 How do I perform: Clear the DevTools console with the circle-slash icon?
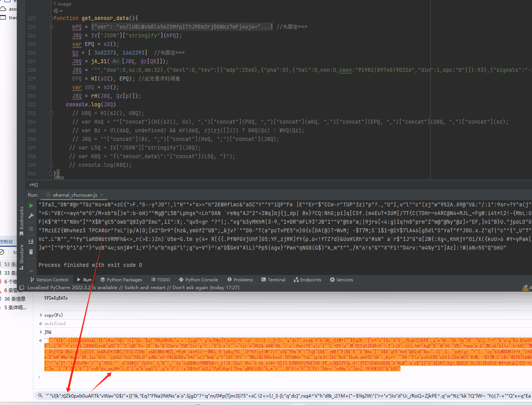pos(2,252)
